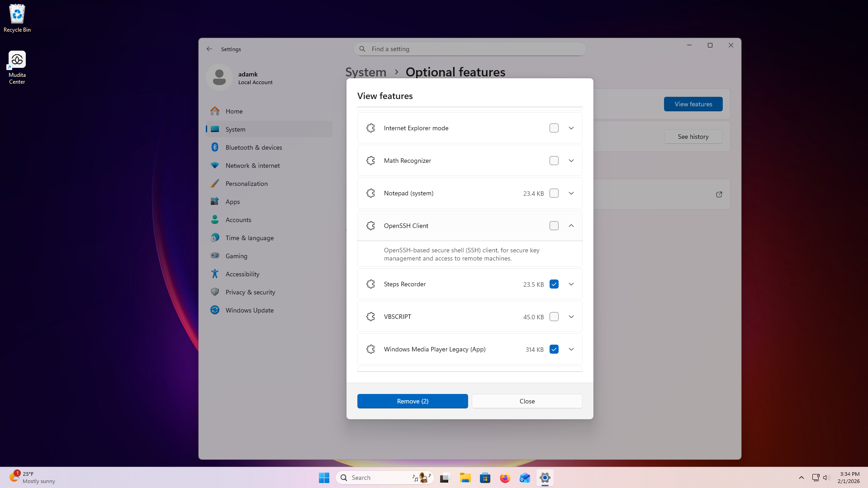Check the Notepad (system) checkbox

(x=554, y=193)
